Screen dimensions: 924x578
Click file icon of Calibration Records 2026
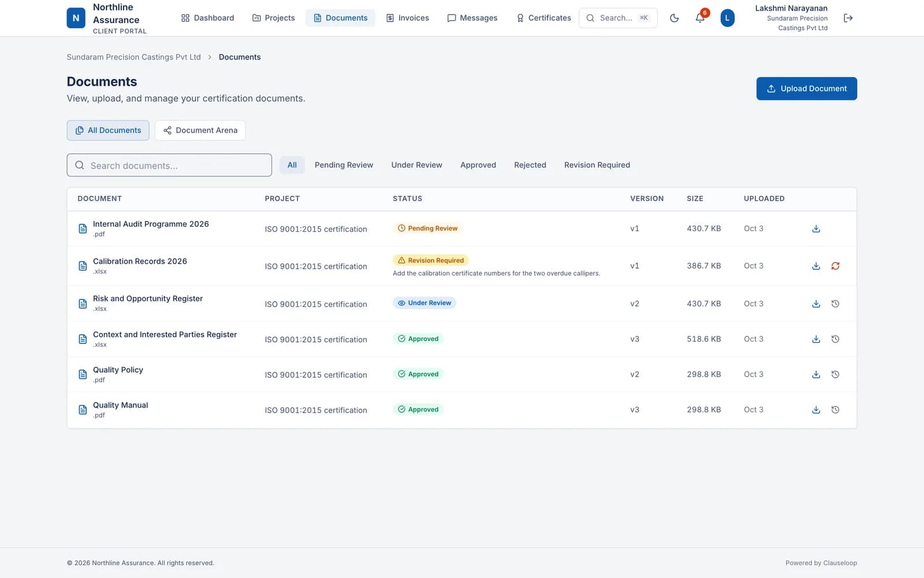tap(83, 266)
